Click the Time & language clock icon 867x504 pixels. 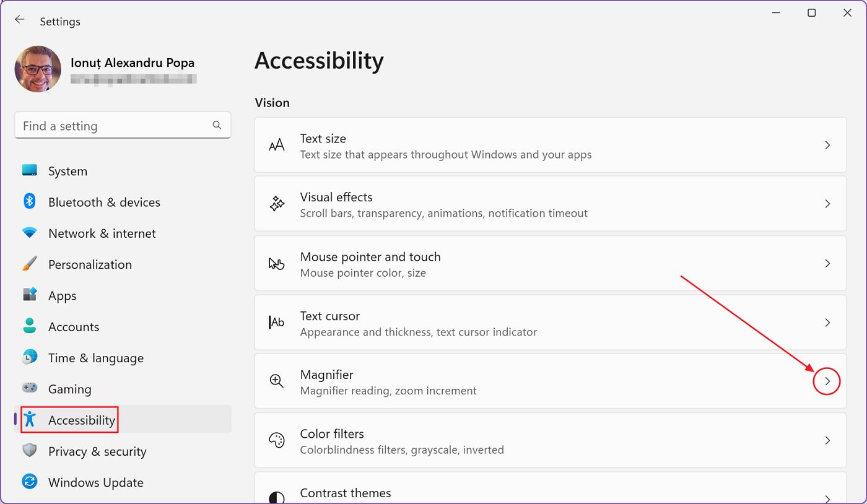coord(30,357)
